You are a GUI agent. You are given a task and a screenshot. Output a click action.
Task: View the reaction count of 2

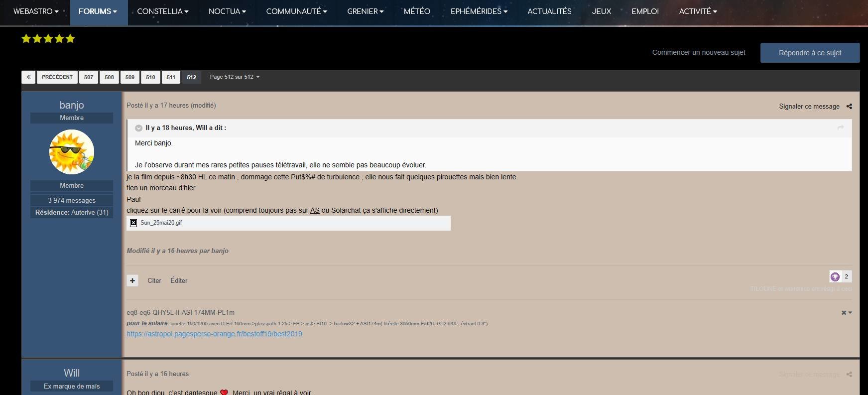tap(846, 276)
